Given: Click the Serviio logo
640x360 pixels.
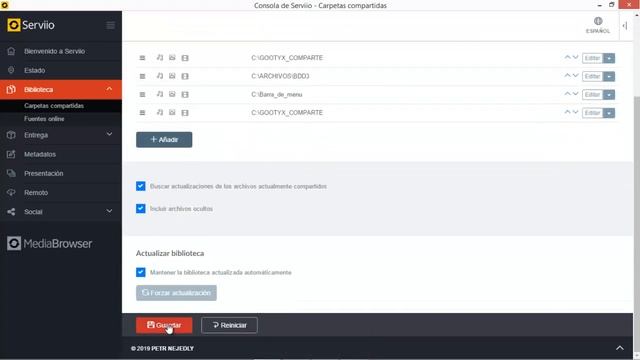Looking at the screenshot, I should [31, 25].
